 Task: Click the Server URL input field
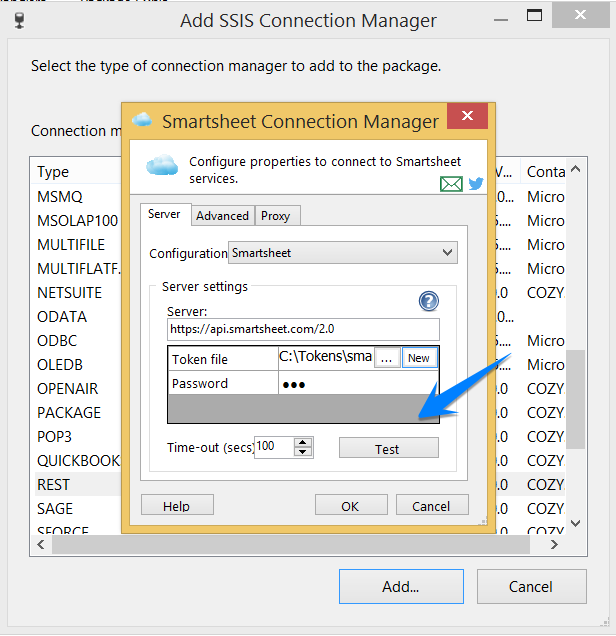303,329
